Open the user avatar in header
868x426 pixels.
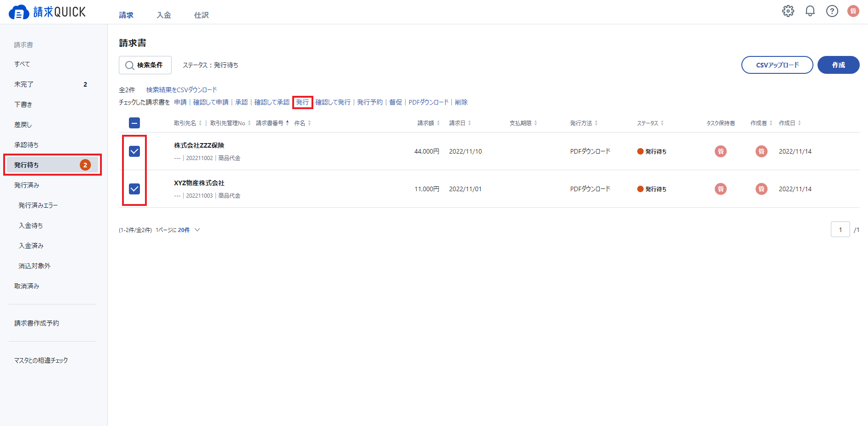pos(853,11)
